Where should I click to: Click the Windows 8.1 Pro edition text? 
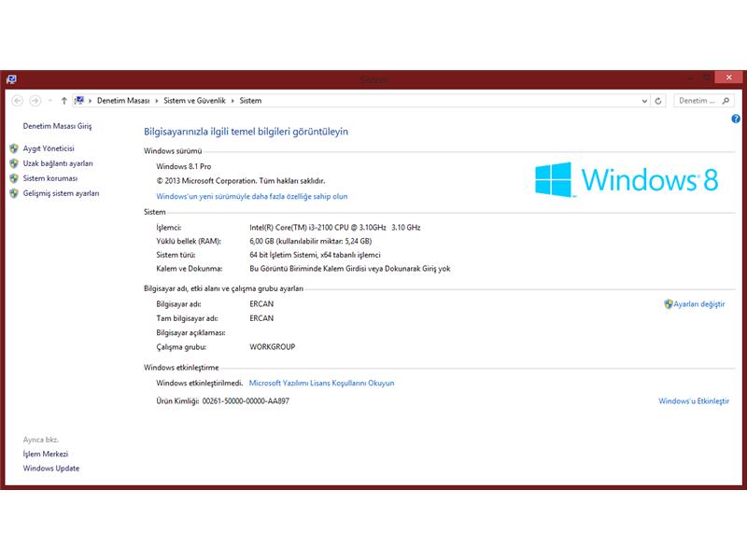(x=183, y=166)
